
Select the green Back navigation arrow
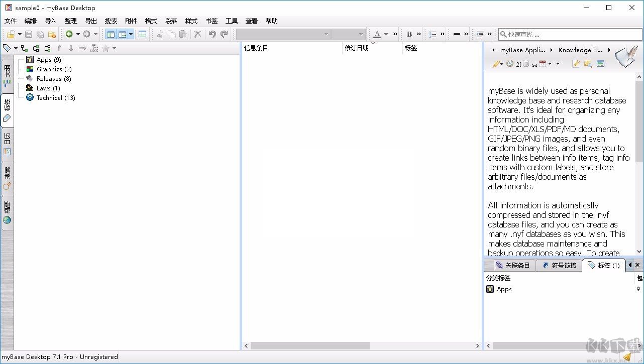69,34
